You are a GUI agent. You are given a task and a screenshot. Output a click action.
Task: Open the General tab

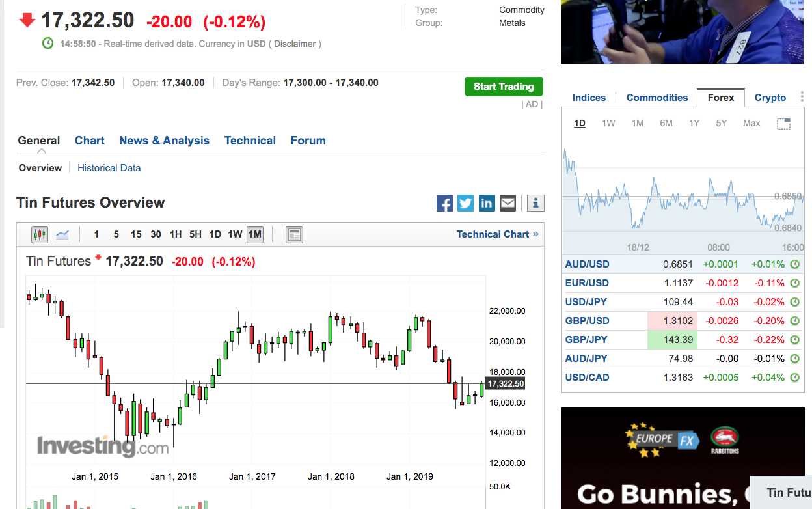click(39, 141)
